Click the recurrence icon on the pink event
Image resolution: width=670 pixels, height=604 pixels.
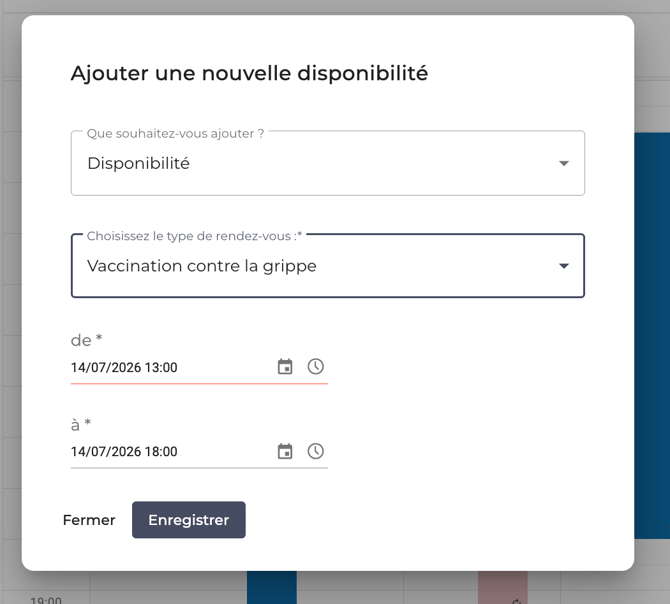coord(517,601)
